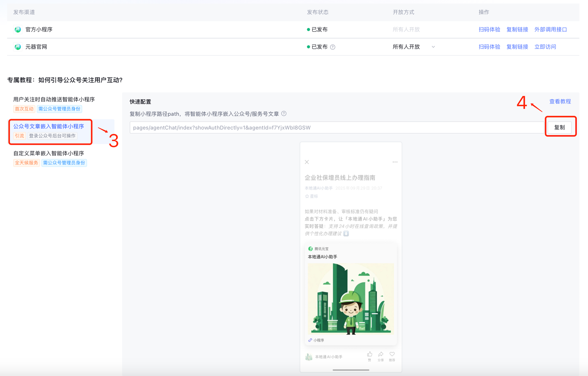Click 立即访问 for 元器官网

click(545, 47)
